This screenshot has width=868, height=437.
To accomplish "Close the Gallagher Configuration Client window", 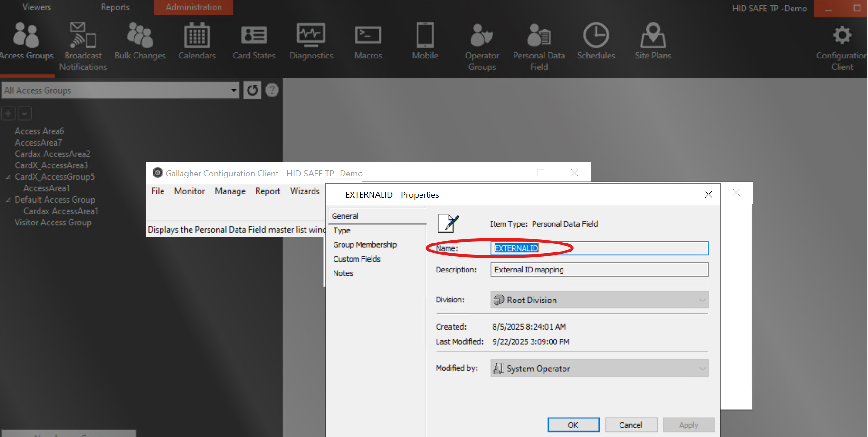I will [x=574, y=173].
